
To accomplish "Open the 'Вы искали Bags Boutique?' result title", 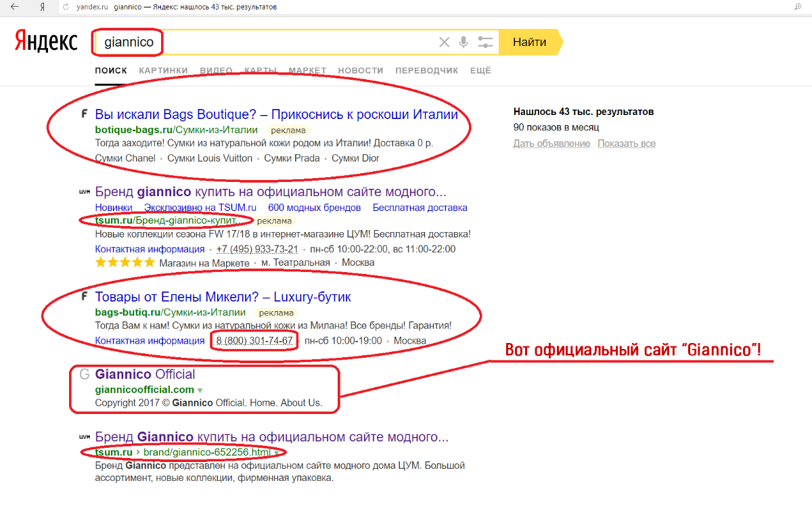I will coord(277,114).
